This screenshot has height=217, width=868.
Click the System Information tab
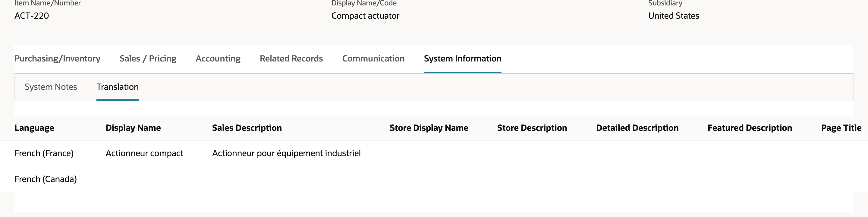click(x=463, y=59)
